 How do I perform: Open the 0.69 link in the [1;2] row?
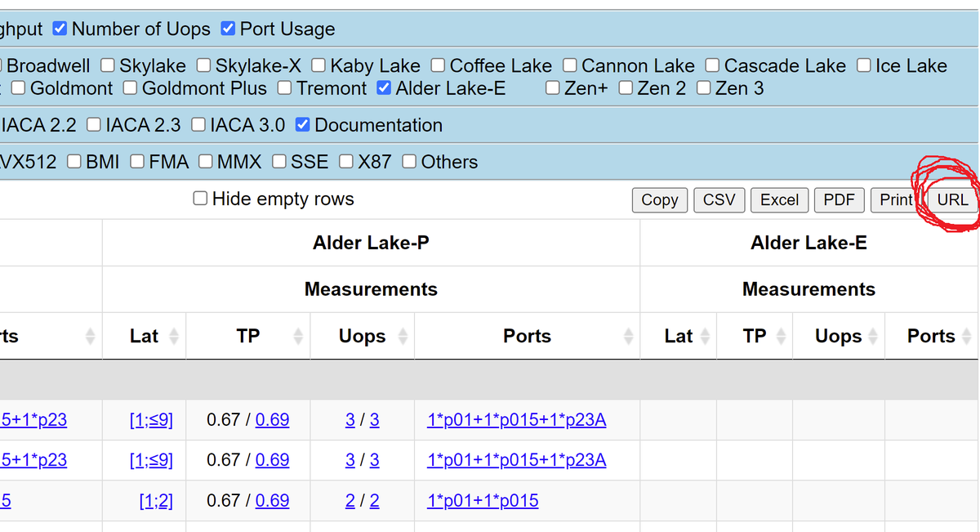coord(272,500)
